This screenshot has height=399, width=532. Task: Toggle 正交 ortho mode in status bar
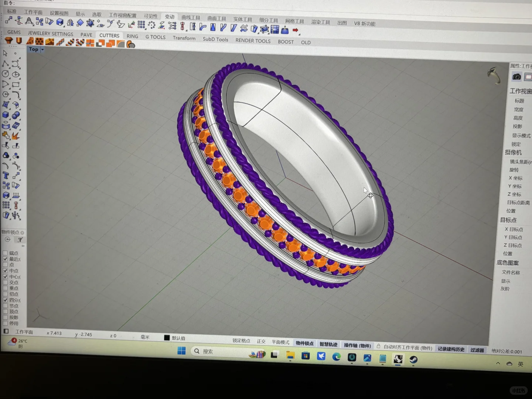(261, 341)
